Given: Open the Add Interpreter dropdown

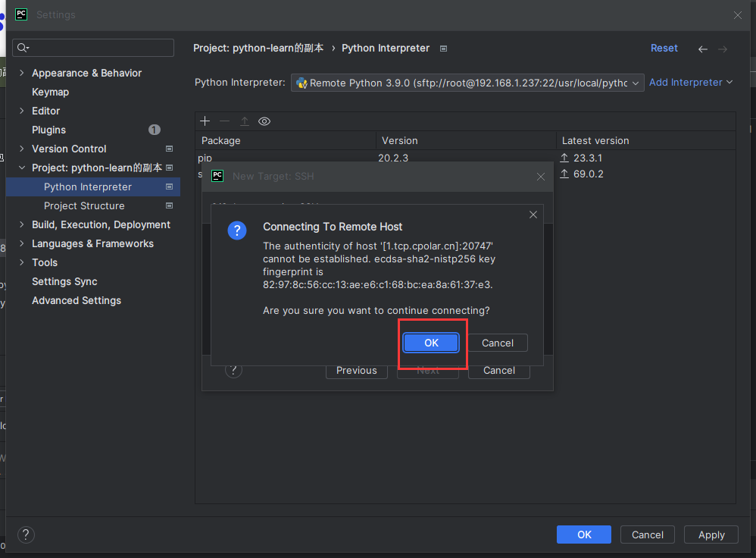Looking at the screenshot, I should [x=691, y=83].
